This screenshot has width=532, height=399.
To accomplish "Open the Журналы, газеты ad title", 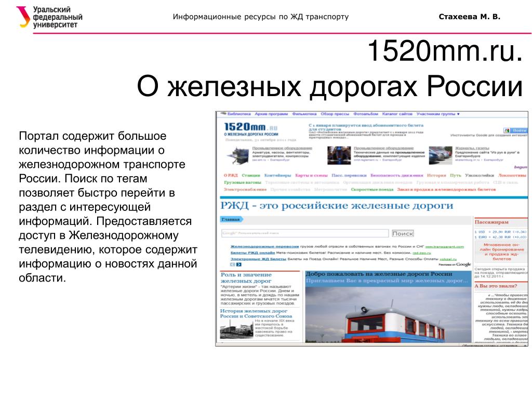I will 472,148.
